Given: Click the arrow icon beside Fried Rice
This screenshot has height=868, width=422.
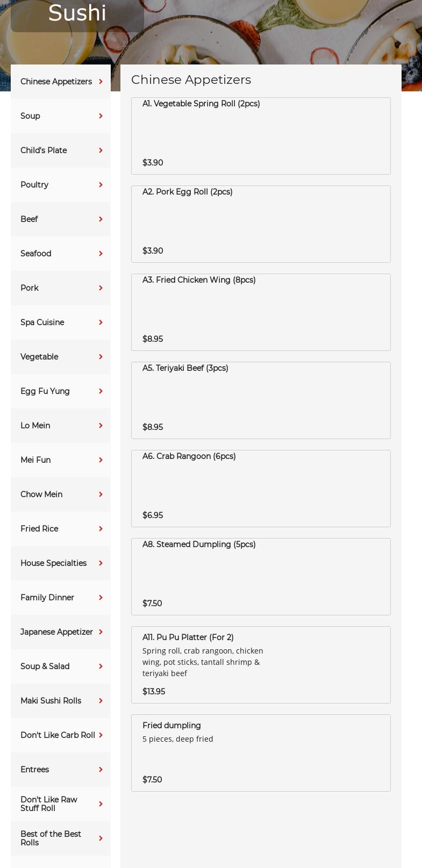Looking at the screenshot, I should pyautogui.click(x=101, y=529).
